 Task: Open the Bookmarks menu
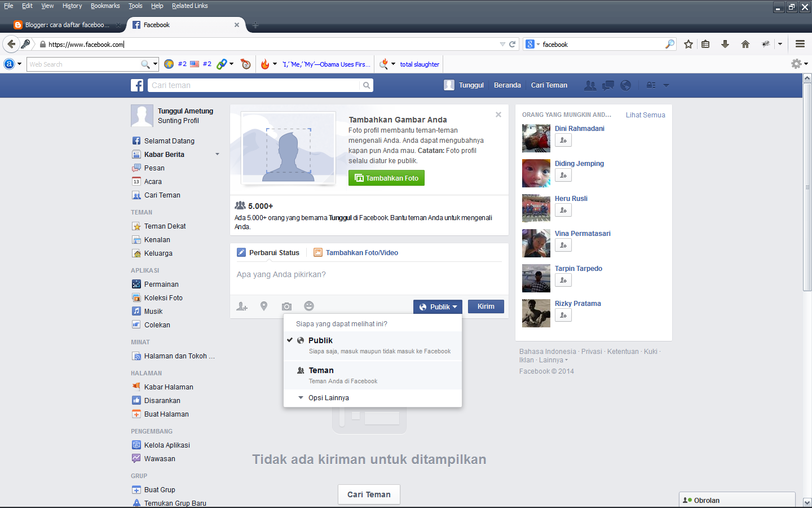[105, 6]
